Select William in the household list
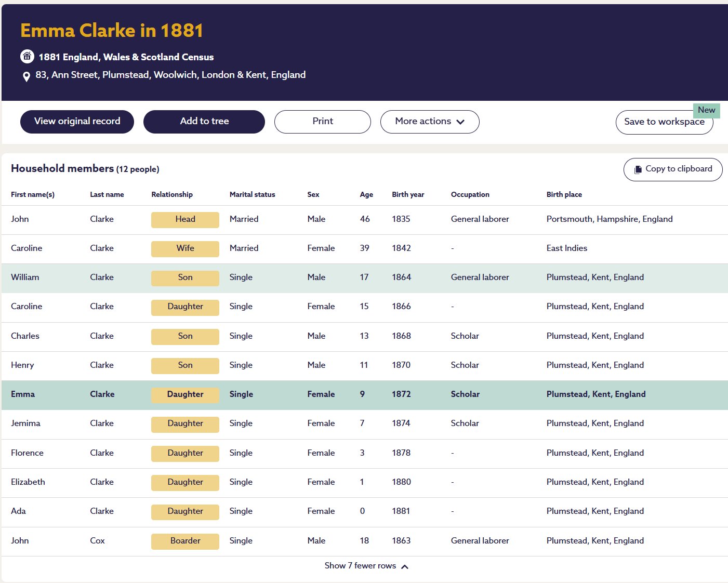Screen dimensions: 728x583 [x=25, y=277]
